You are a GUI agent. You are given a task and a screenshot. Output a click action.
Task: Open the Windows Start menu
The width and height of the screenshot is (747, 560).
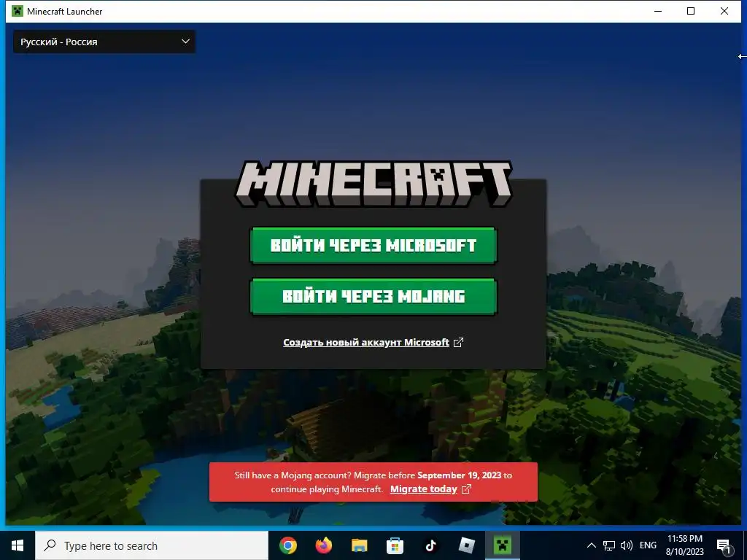pyautogui.click(x=18, y=545)
